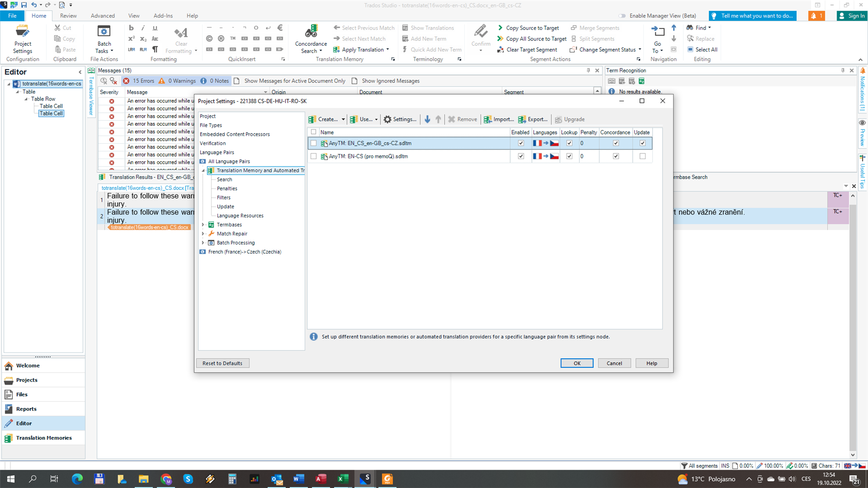The width and height of the screenshot is (868, 488).
Task: Open the Use... dropdown arrow
Action: [x=376, y=120]
